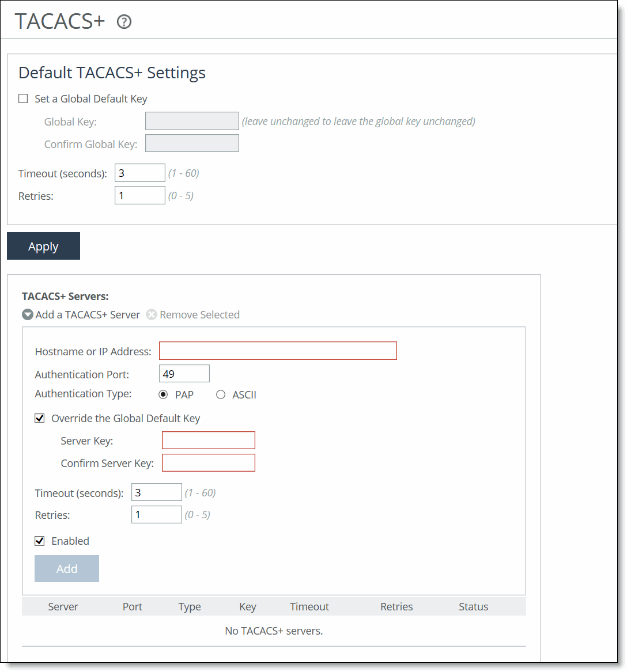
Task: Select PAP authentication type
Action: 163,394
